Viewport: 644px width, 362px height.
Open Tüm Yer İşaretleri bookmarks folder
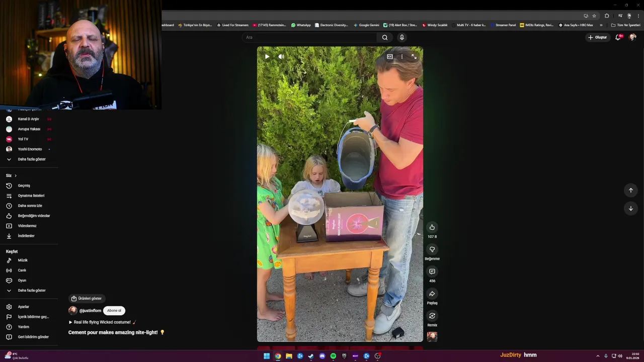626,25
